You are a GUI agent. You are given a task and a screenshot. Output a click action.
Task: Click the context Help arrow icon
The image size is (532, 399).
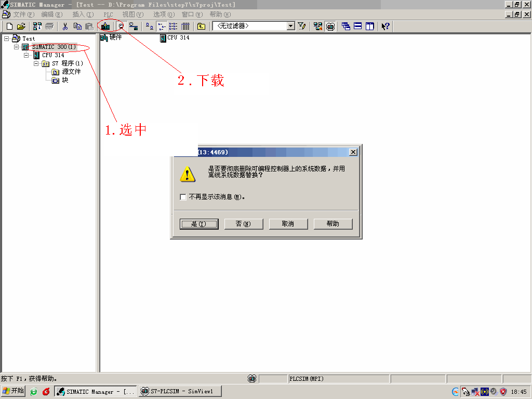tap(385, 26)
